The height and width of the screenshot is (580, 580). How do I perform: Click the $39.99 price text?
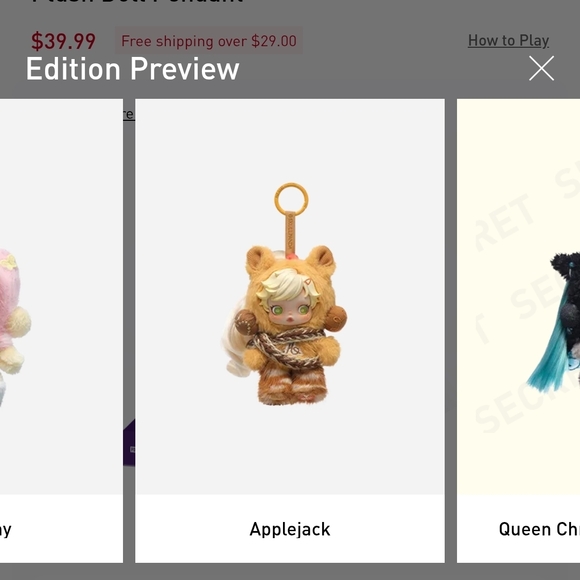tap(63, 41)
